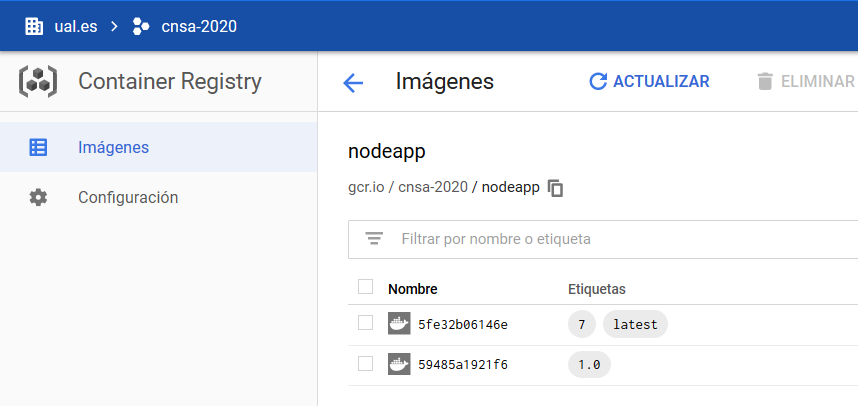This screenshot has width=858, height=406.
Task: Click the cnsa-2020 project hexagon icon
Action: [x=141, y=26]
